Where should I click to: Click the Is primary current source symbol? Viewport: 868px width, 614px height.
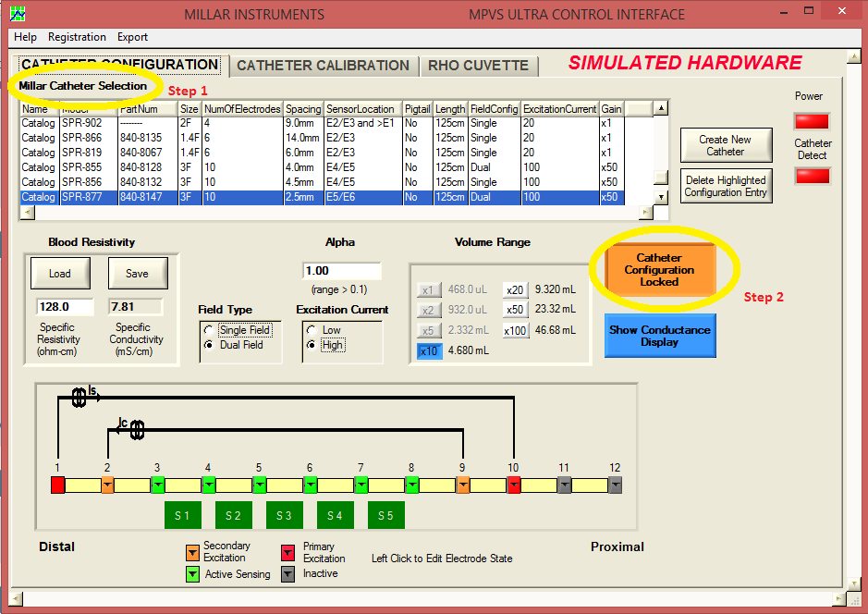pos(79,397)
